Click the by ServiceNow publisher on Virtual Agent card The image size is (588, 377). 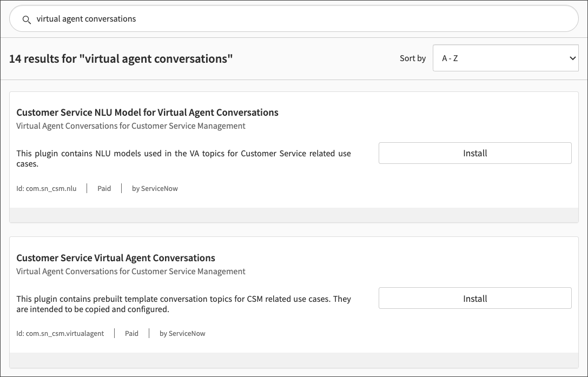tap(182, 333)
